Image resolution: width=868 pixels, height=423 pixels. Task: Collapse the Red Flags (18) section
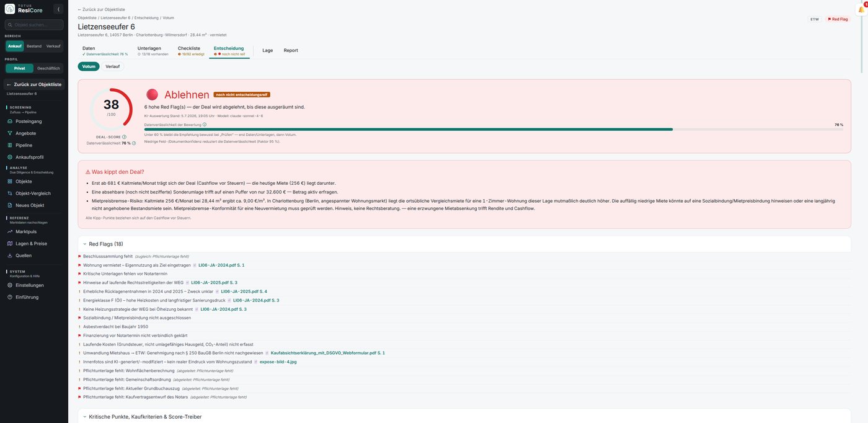464,244
